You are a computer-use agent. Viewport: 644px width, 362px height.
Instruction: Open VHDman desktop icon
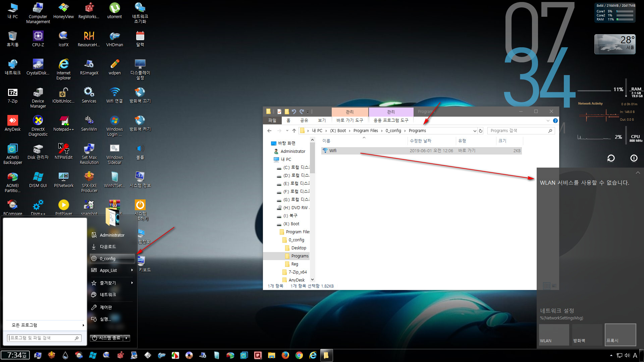pyautogui.click(x=114, y=39)
